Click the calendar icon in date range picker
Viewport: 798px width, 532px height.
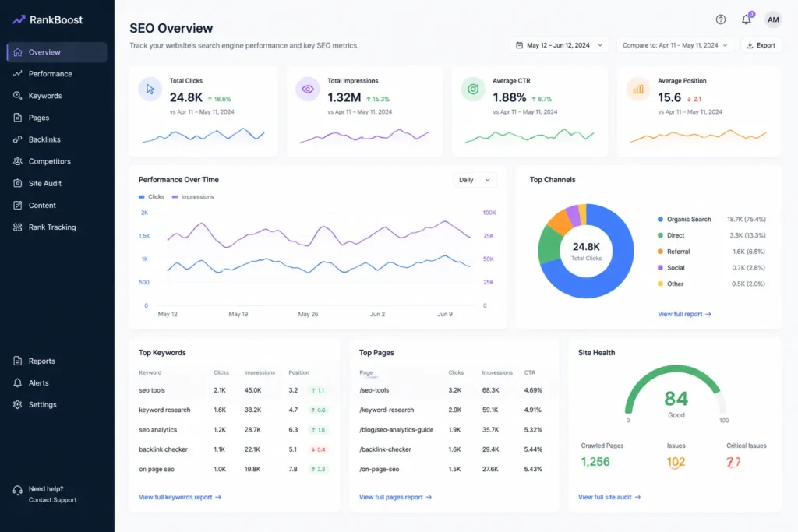pyautogui.click(x=519, y=45)
